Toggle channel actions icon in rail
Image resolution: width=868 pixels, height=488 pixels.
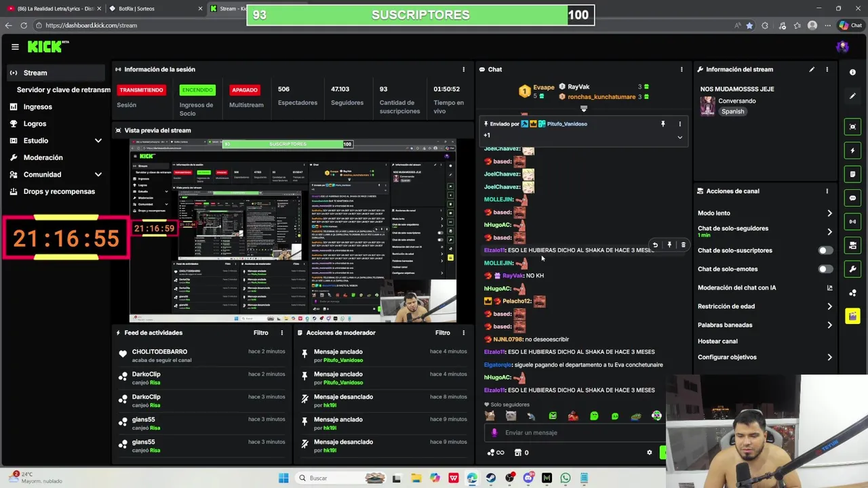tap(852, 245)
